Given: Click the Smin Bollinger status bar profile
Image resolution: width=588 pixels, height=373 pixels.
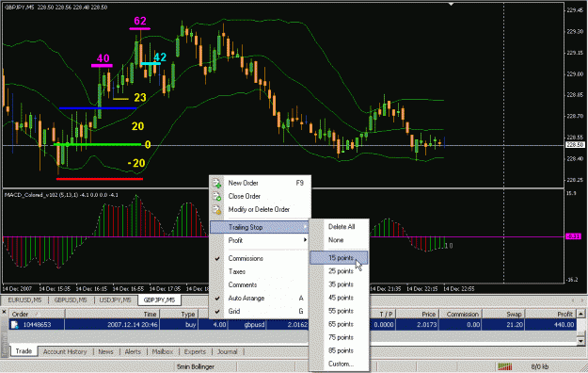Looking at the screenshot, I should coord(196,366).
